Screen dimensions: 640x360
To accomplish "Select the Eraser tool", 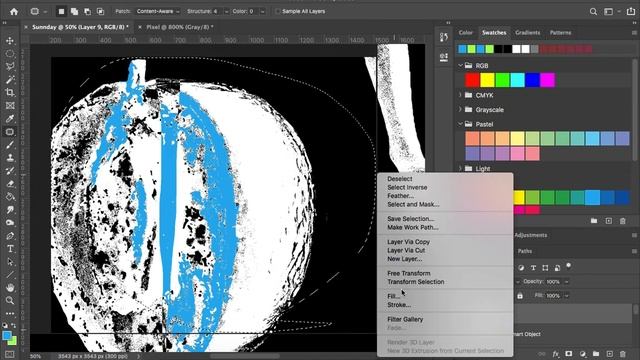I will 10,184.
